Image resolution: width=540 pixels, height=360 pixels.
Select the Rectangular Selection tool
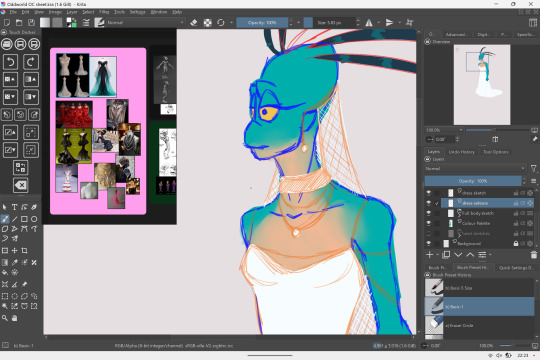(5, 296)
